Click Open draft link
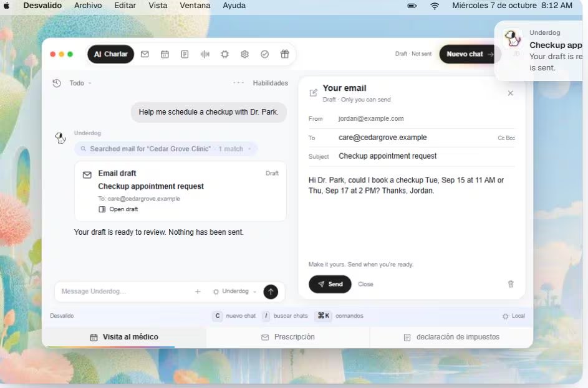 click(x=118, y=209)
